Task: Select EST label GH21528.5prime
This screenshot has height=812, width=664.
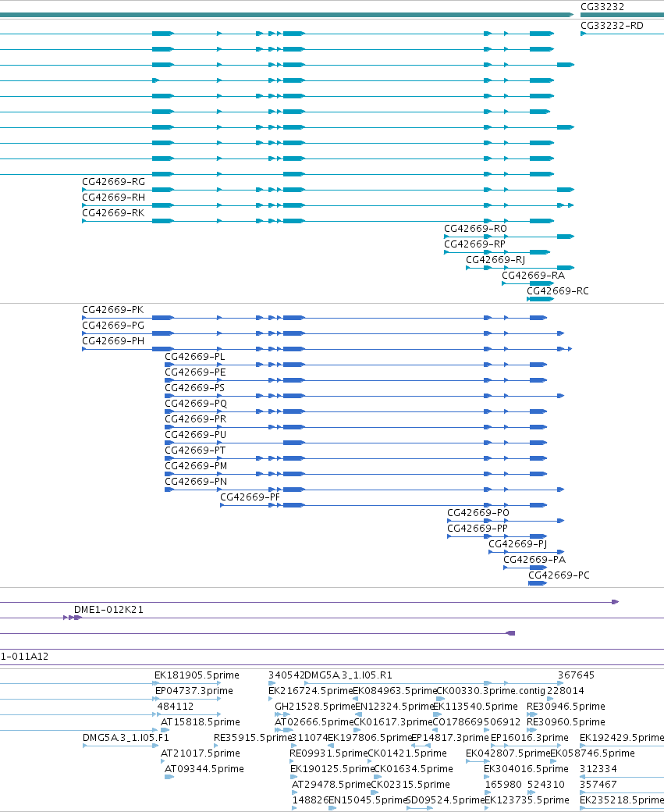Action: pos(315,707)
